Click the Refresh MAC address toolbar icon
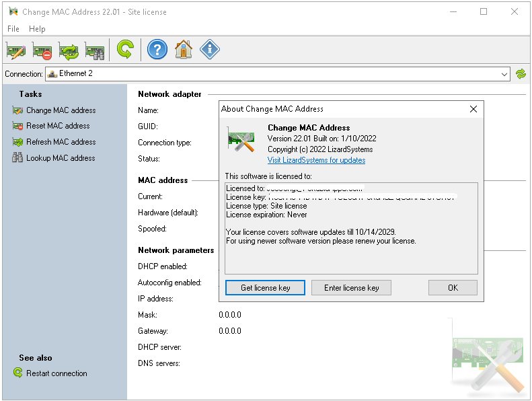Screen dimensions: 532x401 tap(69, 50)
